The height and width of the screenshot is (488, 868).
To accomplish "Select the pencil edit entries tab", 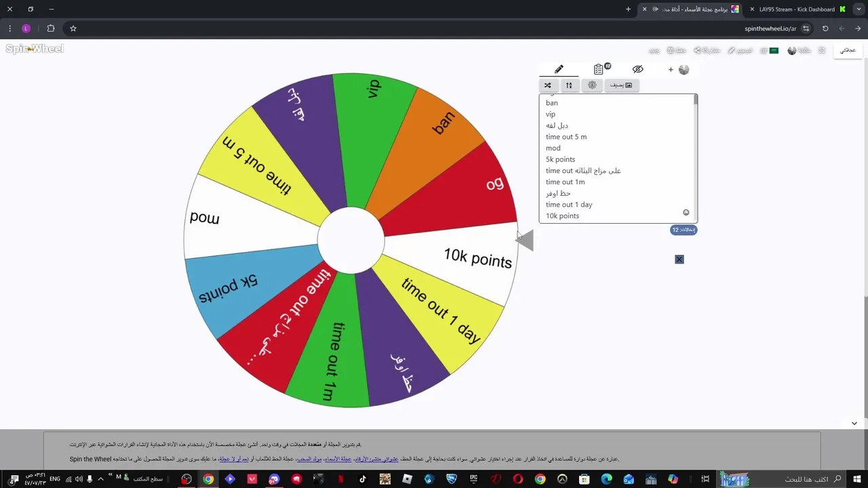I will tap(559, 69).
